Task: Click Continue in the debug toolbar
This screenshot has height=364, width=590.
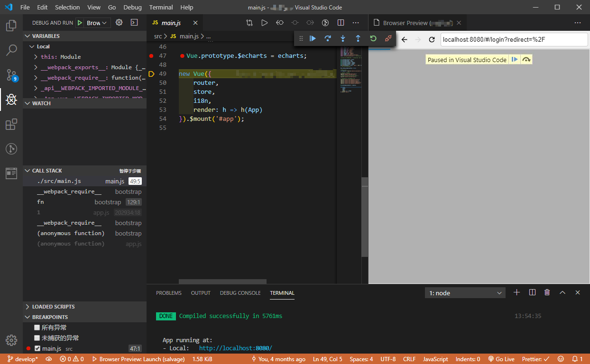Action: pyautogui.click(x=313, y=38)
